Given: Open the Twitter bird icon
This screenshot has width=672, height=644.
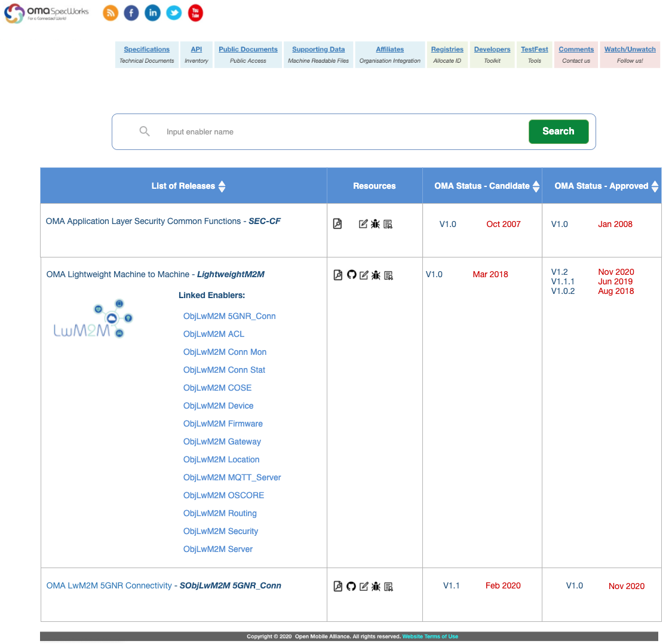Looking at the screenshot, I should click(174, 13).
